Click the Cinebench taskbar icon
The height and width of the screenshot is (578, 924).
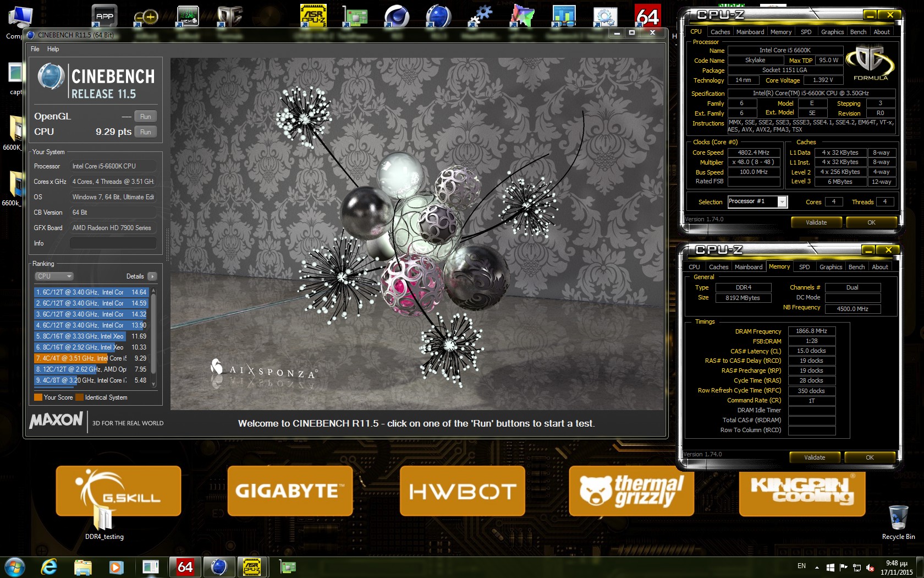click(219, 566)
